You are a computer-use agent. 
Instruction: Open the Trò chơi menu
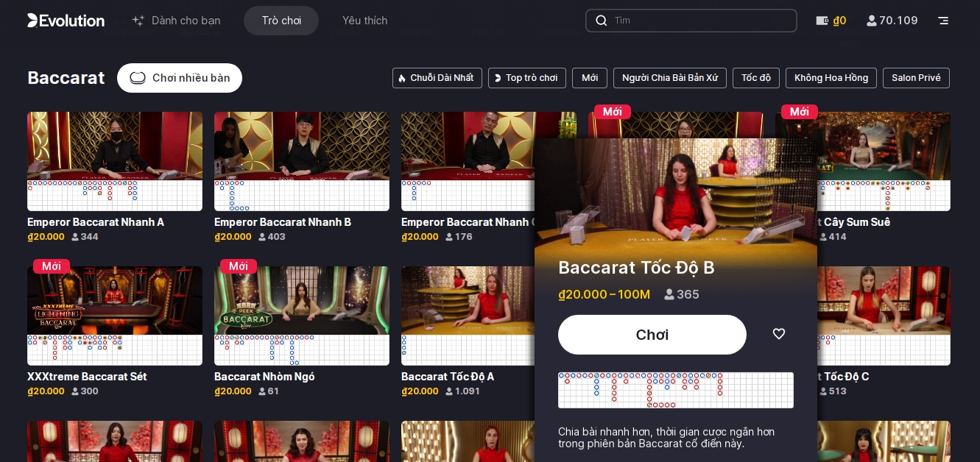click(281, 21)
